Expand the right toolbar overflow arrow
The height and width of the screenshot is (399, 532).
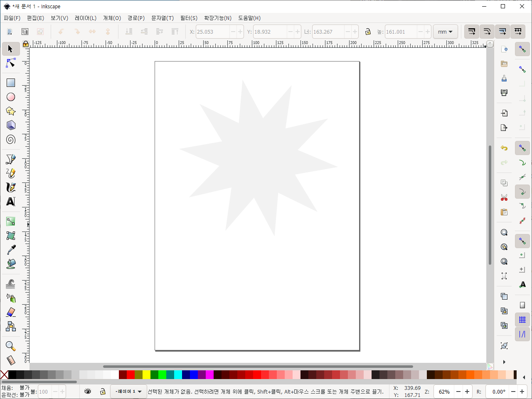click(504, 362)
